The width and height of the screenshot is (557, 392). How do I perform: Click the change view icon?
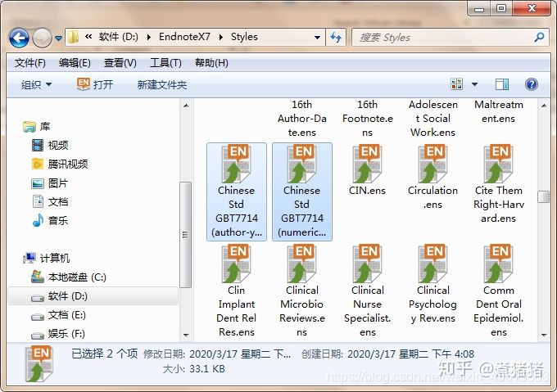click(456, 84)
